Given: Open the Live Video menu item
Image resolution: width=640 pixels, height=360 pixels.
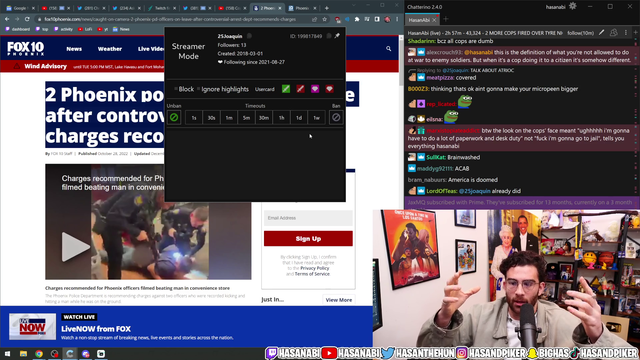Looking at the screenshot, I should [151, 49].
